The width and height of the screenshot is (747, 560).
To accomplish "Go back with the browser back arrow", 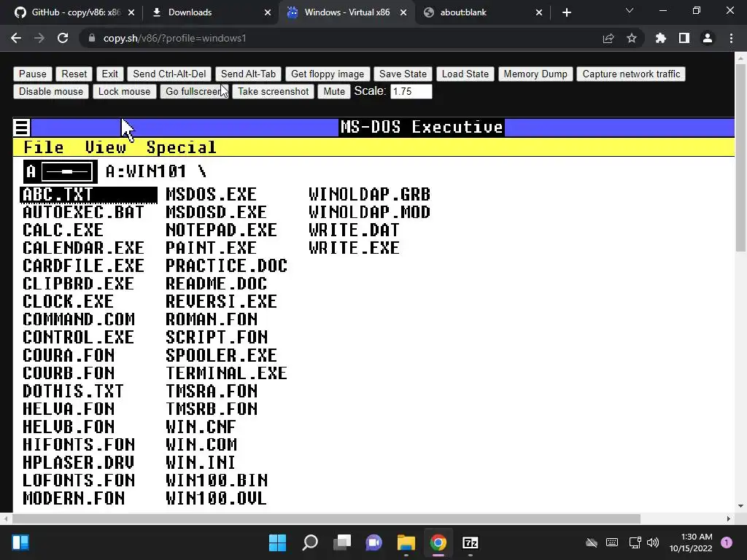I will (16, 38).
